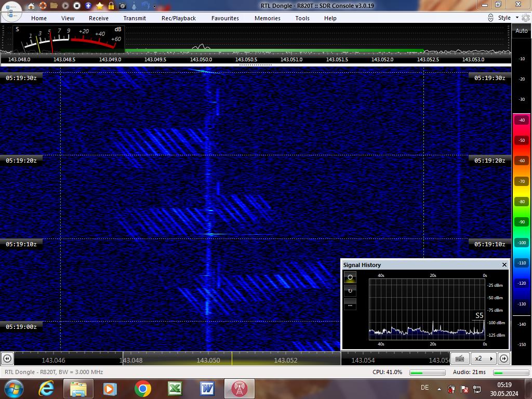Open the Receive ribbon tab

pos(99,18)
